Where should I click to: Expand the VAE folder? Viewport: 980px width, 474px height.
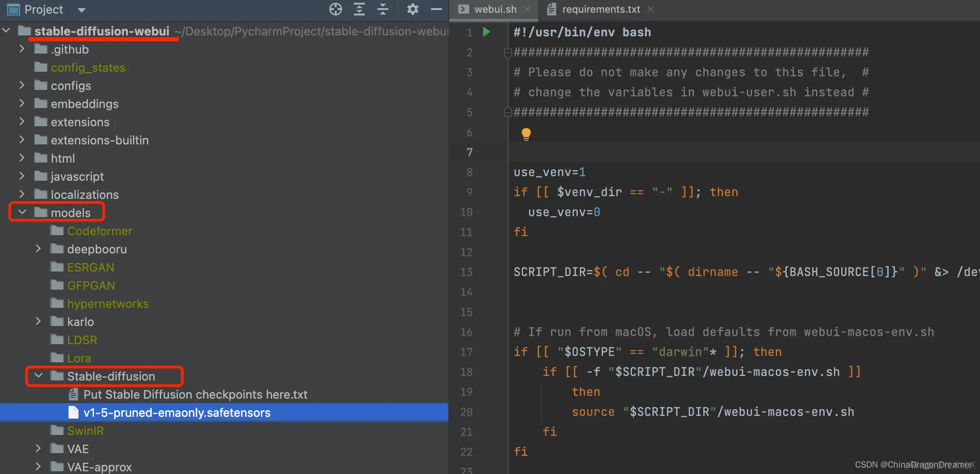point(38,449)
